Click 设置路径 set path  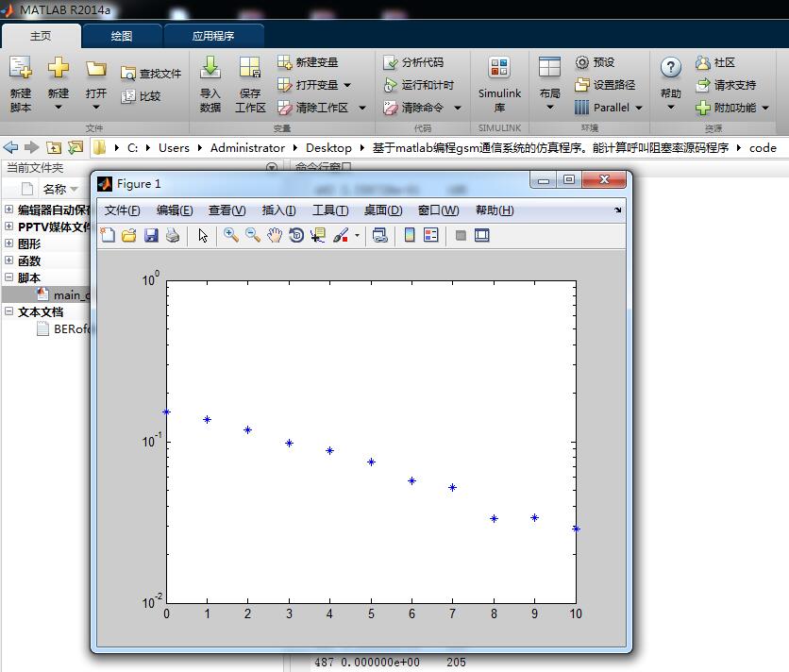coord(605,85)
